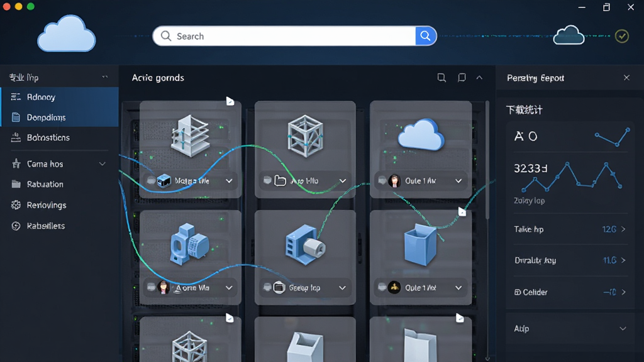Expand the top-row Oute 1 Mx dropdown beside the woman avatar
This screenshot has width=644, height=362.
458,181
